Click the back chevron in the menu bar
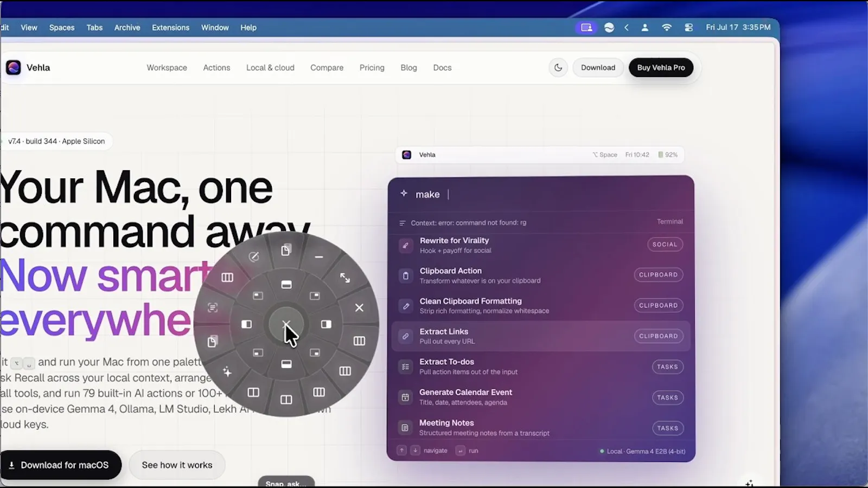 tap(627, 27)
